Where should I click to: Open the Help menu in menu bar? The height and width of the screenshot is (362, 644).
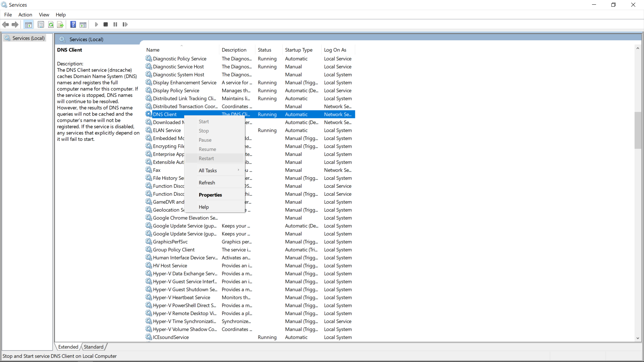tap(61, 15)
